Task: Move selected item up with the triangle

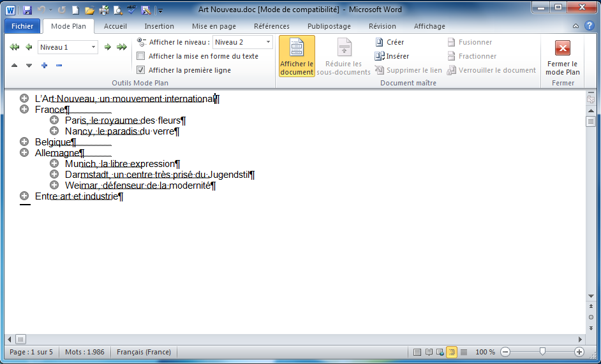Action: click(x=14, y=66)
